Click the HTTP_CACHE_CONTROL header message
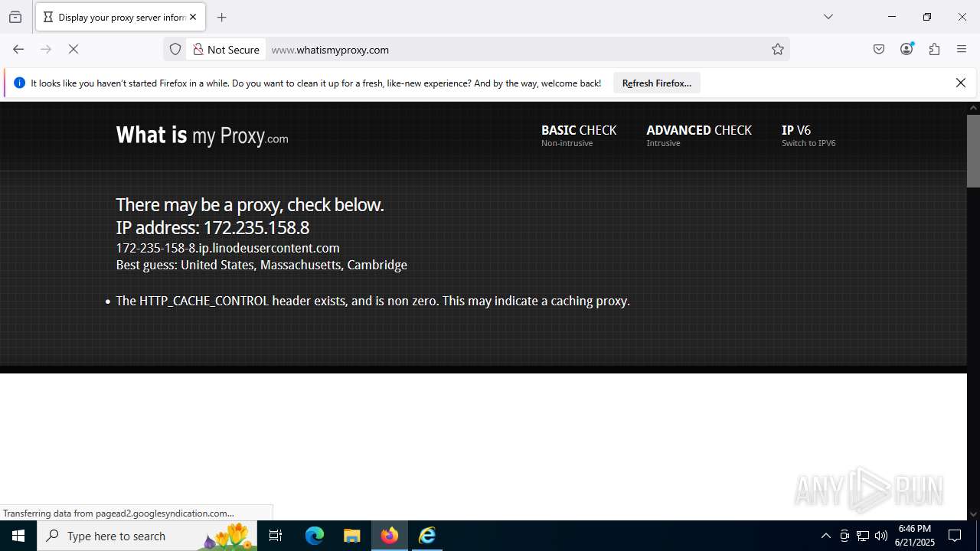The height and width of the screenshot is (551, 980). (373, 301)
